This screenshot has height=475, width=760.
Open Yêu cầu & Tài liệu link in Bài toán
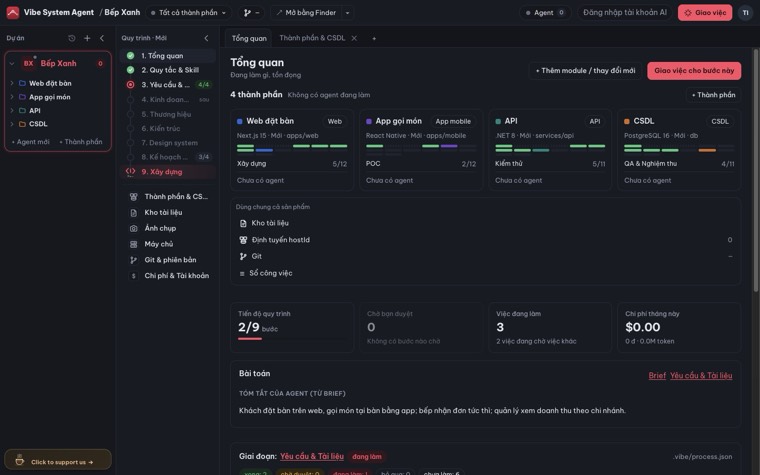(x=701, y=376)
